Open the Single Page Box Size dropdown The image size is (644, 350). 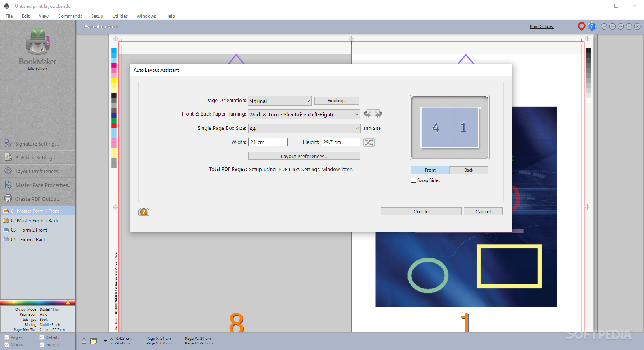pyautogui.click(x=304, y=129)
